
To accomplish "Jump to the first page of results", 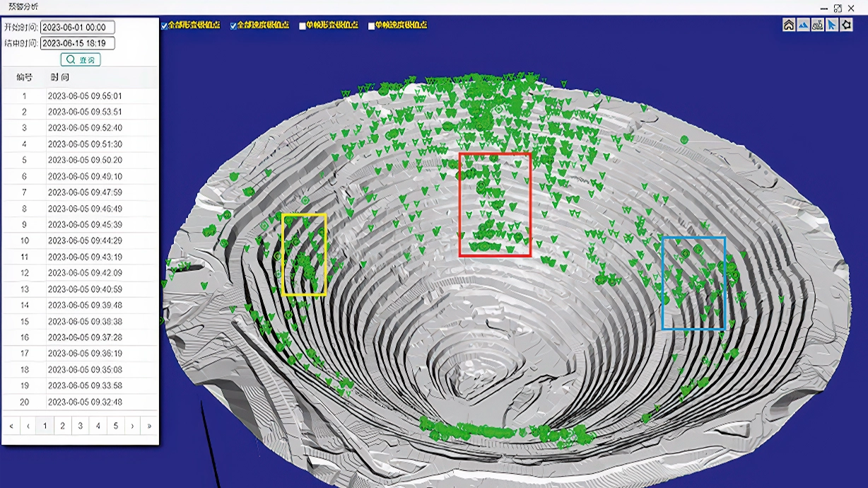I will (x=11, y=426).
